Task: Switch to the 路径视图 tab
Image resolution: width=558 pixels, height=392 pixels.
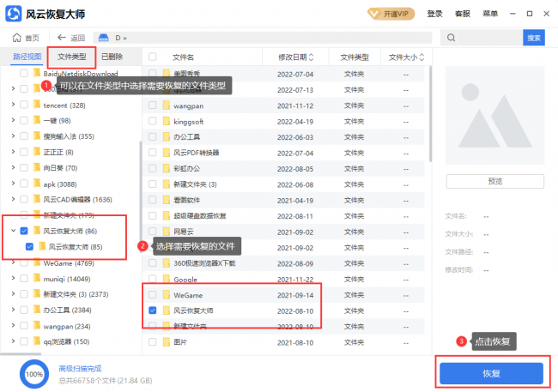Action: pyautogui.click(x=27, y=57)
